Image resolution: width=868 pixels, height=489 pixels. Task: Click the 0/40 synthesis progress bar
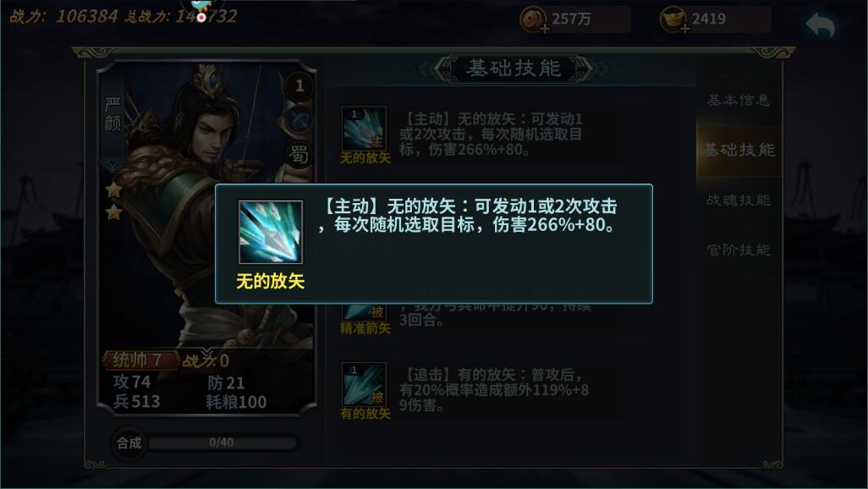click(x=222, y=442)
